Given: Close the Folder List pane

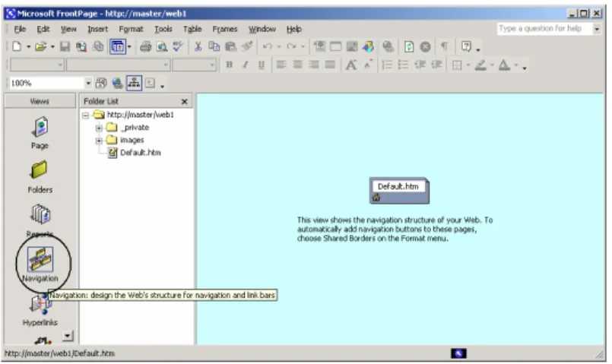Looking at the screenshot, I should tap(185, 102).
